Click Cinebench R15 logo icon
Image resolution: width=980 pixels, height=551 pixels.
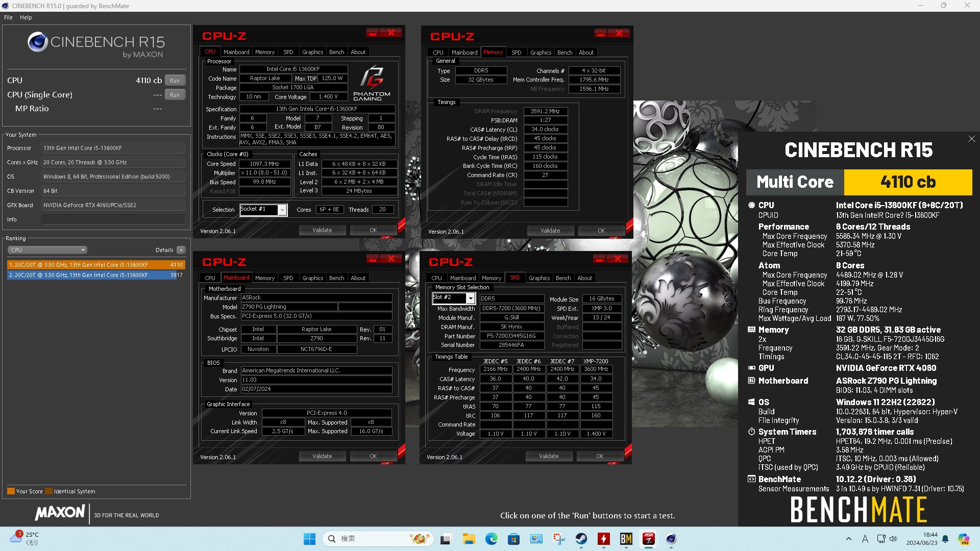point(38,42)
